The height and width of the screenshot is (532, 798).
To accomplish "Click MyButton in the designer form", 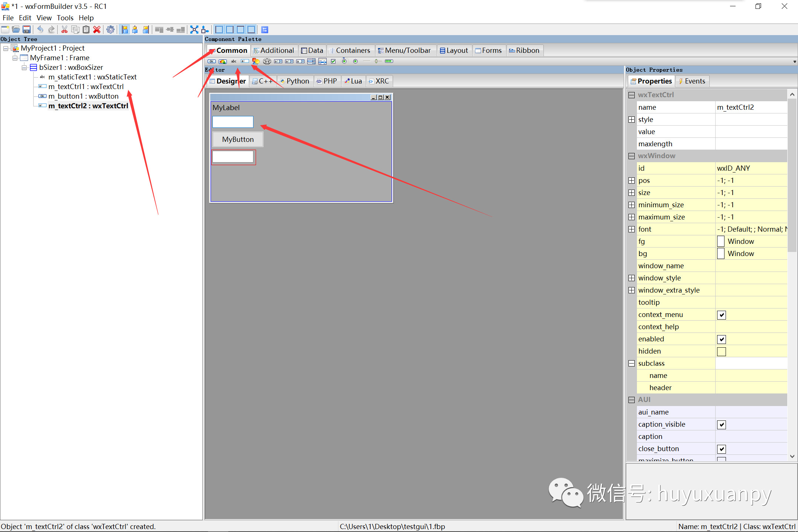I will (x=238, y=139).
